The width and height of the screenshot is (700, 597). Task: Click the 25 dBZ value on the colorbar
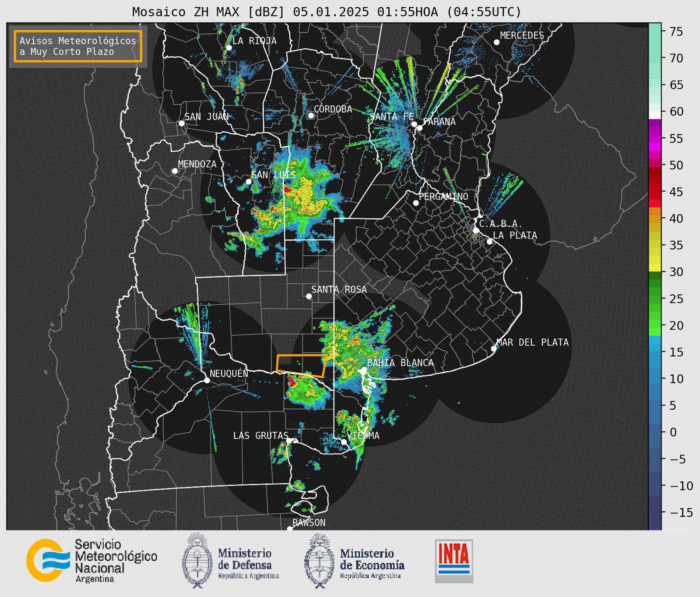click(x=676, y=299)
